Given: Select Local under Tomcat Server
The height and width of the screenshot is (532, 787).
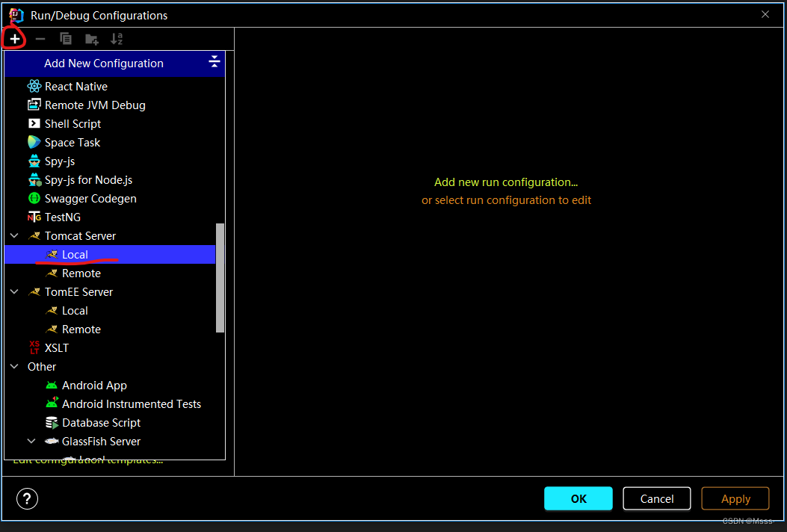Looking at the screenshot, I should coord(110,255).
